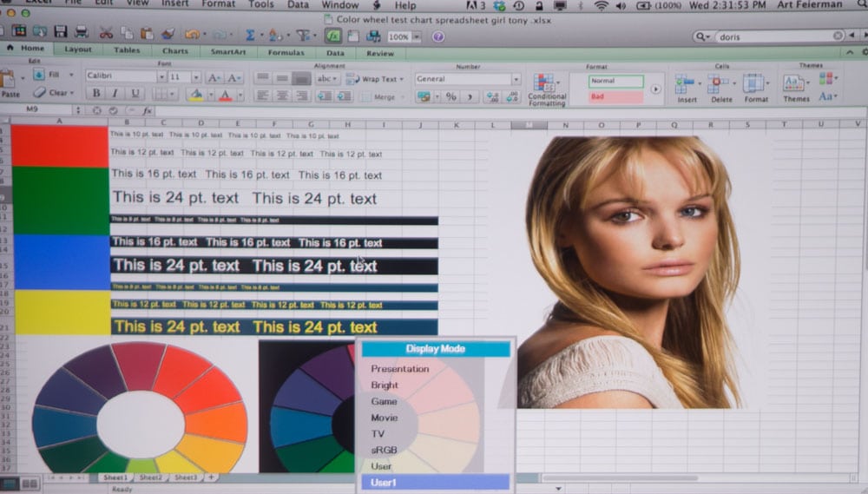
Task: Toggle the Formula Builder fx button
Action: pyautogui.click(x=332, y=36)
